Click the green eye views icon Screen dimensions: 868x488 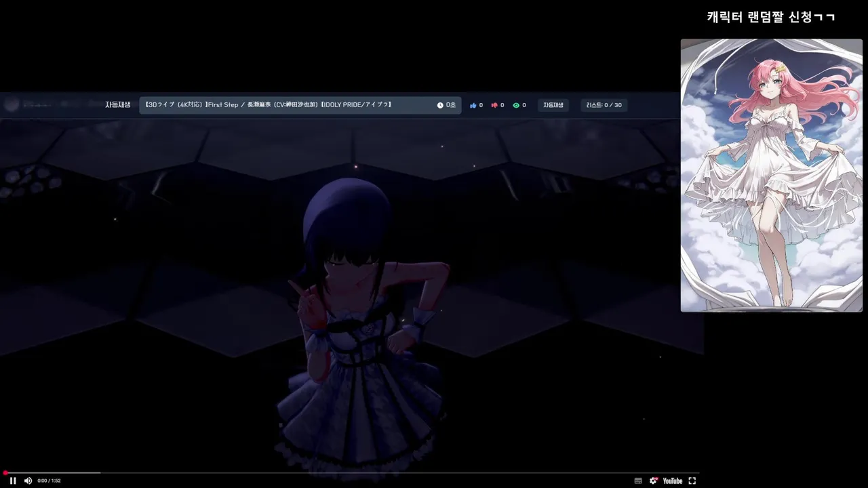click(516, 105)
